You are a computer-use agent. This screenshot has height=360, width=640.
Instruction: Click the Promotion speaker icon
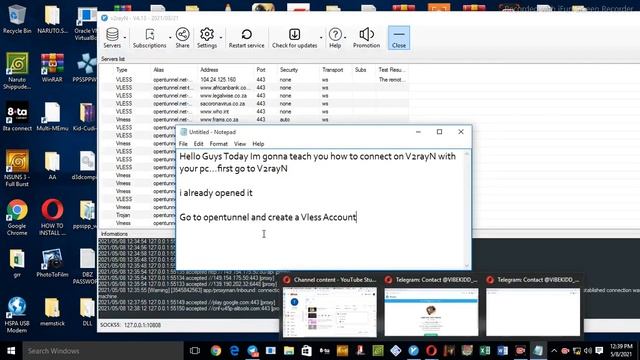[366, 38]
